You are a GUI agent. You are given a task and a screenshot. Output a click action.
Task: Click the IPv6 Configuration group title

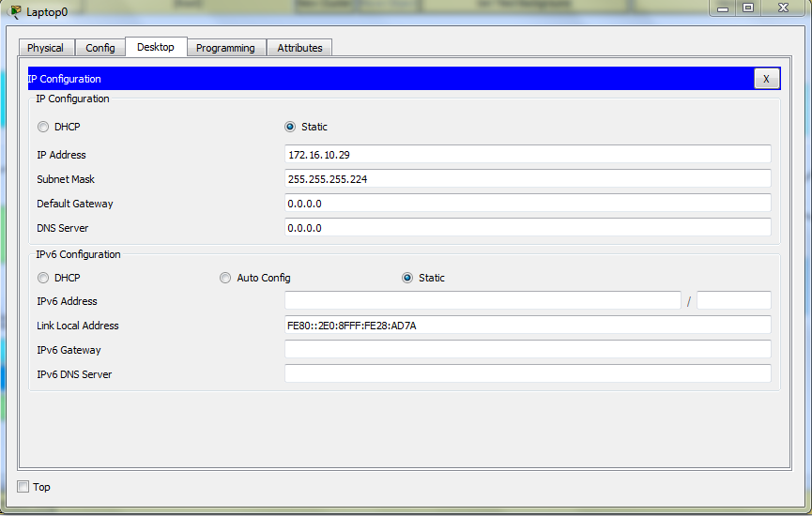coord(78,254)
